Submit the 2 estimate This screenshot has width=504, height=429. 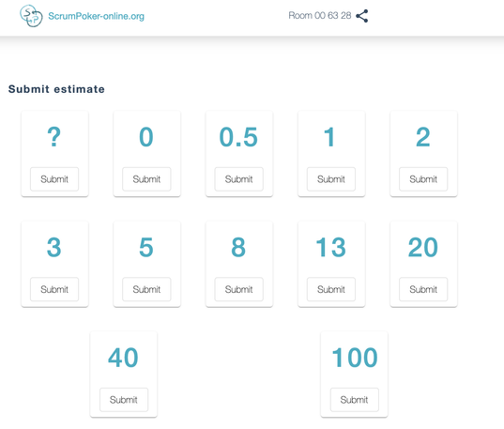tap(423, 179)
